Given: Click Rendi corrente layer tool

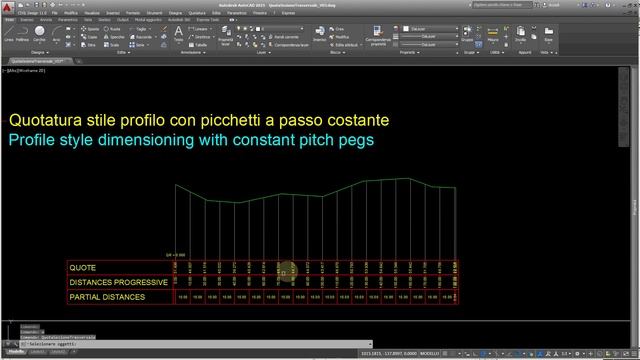Looking at the screenshot, I should tap(283, 37).
